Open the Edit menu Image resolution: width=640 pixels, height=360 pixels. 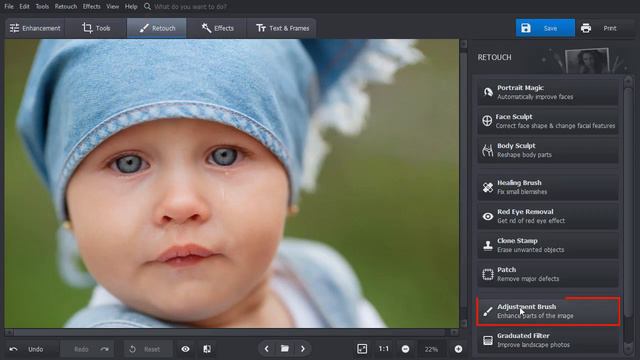click(x=24, y=7)
